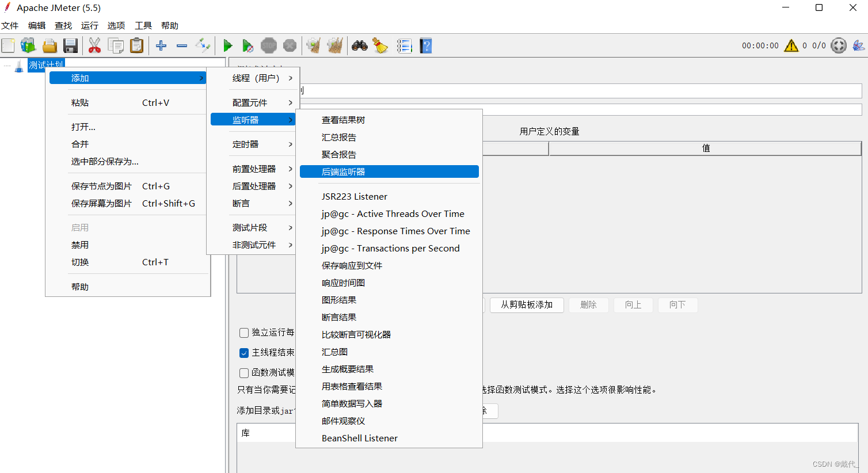Click the test plan flask icon in tree

point(19,66)
